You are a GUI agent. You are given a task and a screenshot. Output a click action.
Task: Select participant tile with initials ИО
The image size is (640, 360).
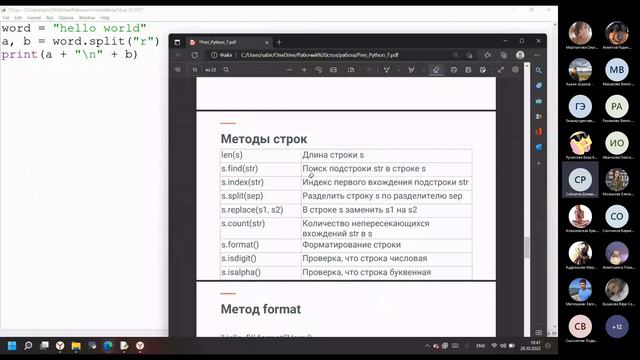pos(617,143)
